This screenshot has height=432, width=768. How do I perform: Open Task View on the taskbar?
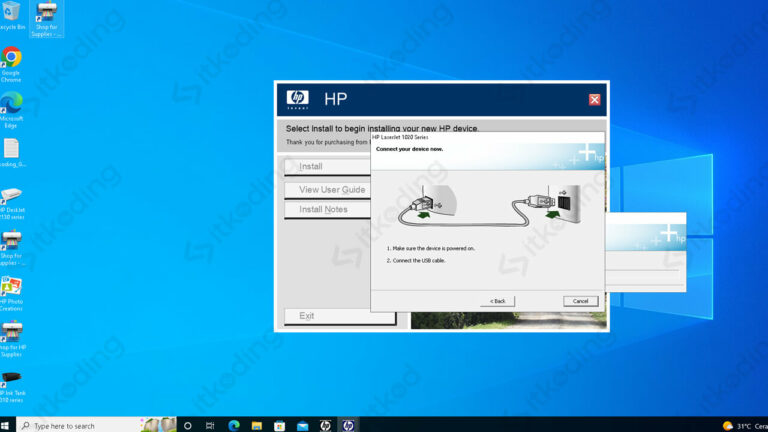pos(210,426)
